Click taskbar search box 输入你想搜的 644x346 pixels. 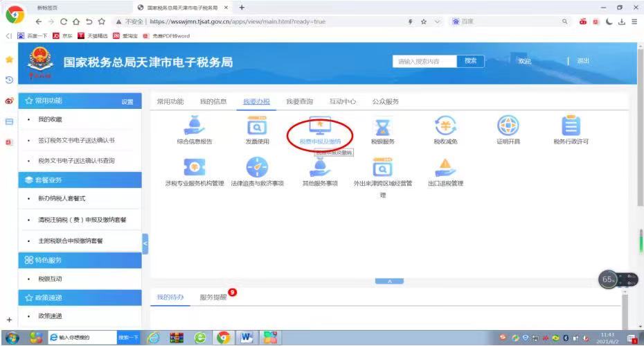[82, 338]
